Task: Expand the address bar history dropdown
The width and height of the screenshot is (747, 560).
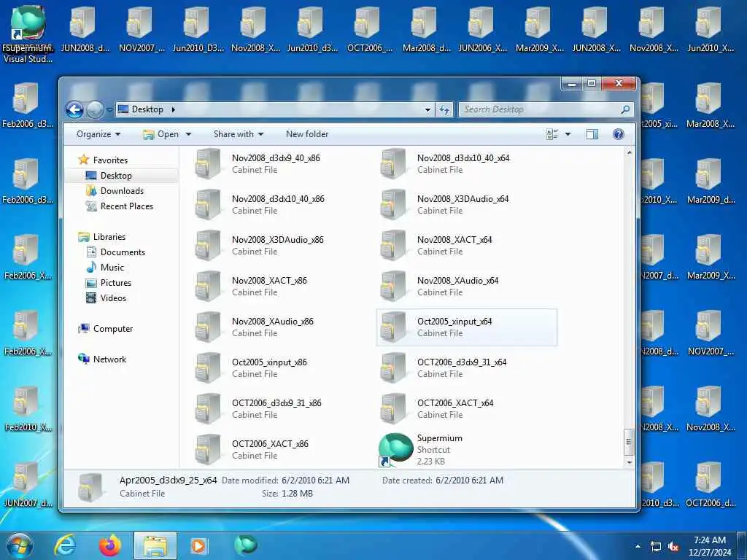Action: pos(427,110)
